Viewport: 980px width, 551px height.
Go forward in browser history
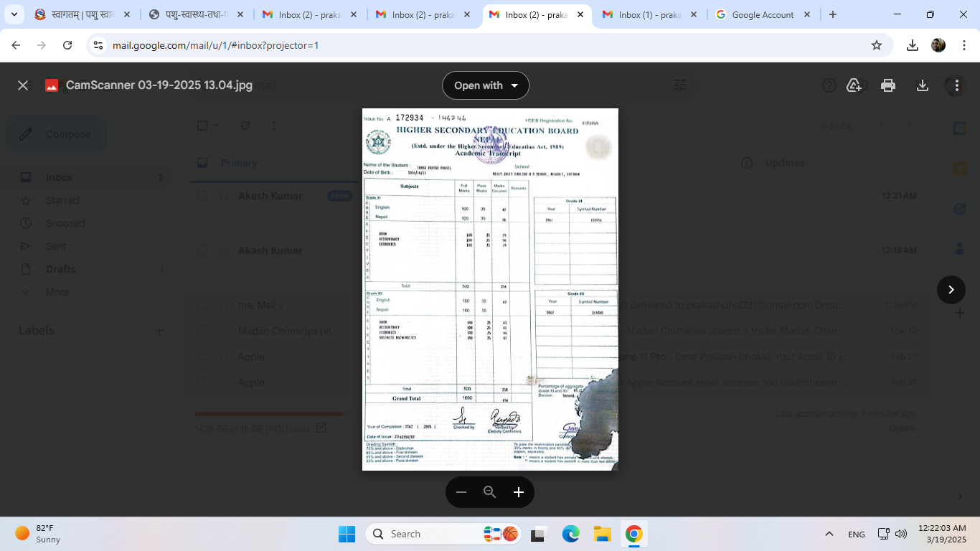42,45
